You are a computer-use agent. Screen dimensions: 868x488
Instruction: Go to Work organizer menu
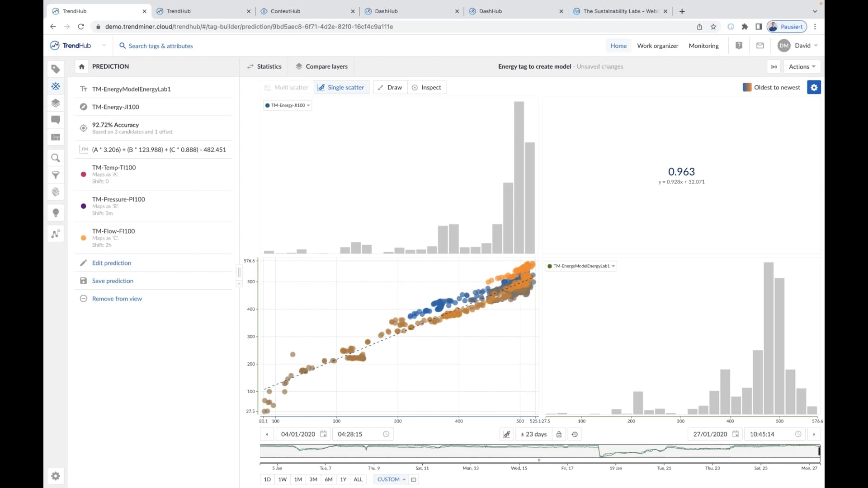pos(657,46)
